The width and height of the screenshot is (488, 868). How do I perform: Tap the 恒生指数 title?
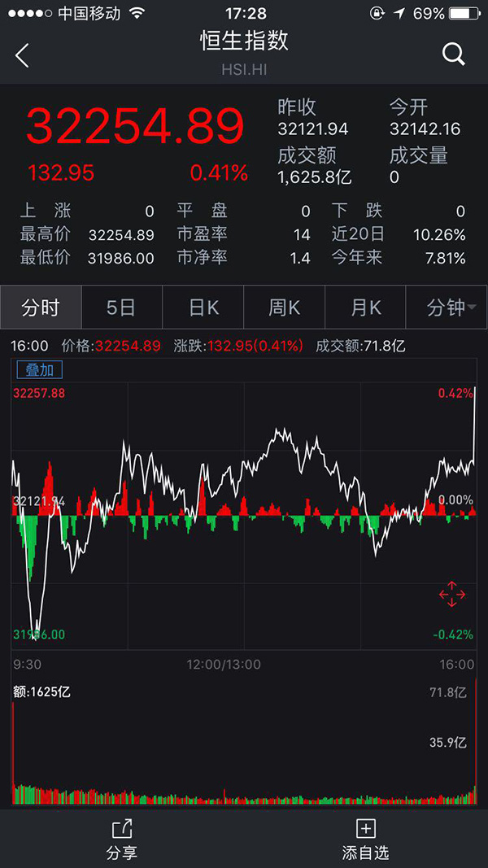click(244, 41)
